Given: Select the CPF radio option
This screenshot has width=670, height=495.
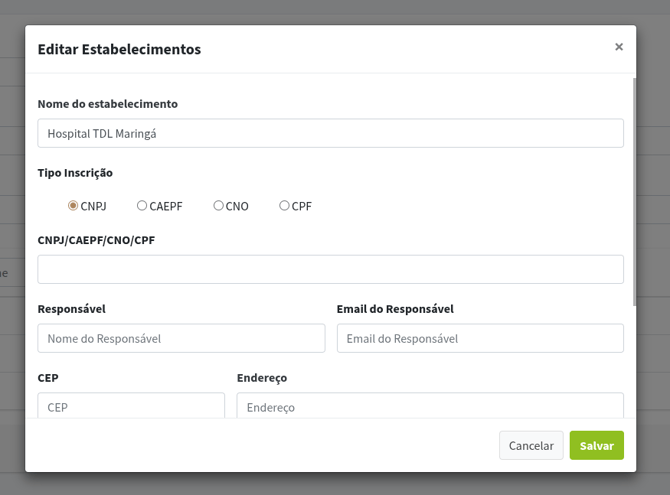Looking at the screenshot, I should (x=284, y=206).
